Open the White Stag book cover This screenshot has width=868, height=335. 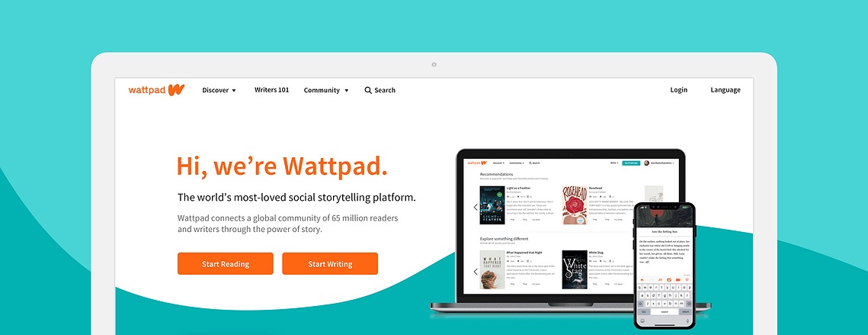575,269
